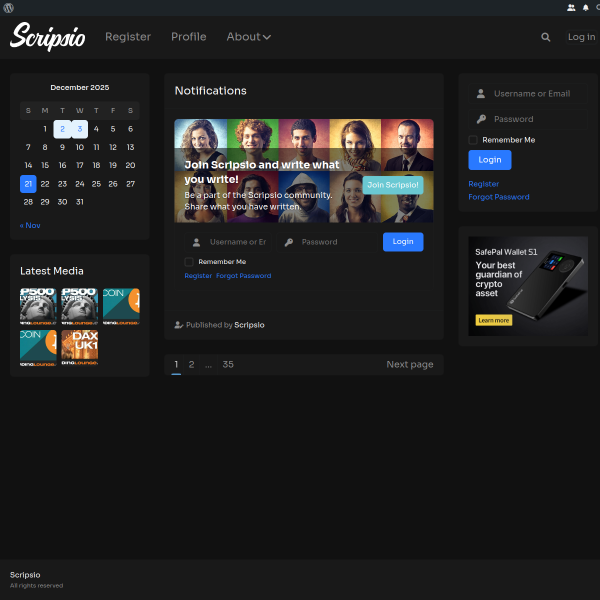The height and width of the screenshot is (600, 600).
Task: Open the COIN thumbnail in bottom media row
Action: click(38, 348)
